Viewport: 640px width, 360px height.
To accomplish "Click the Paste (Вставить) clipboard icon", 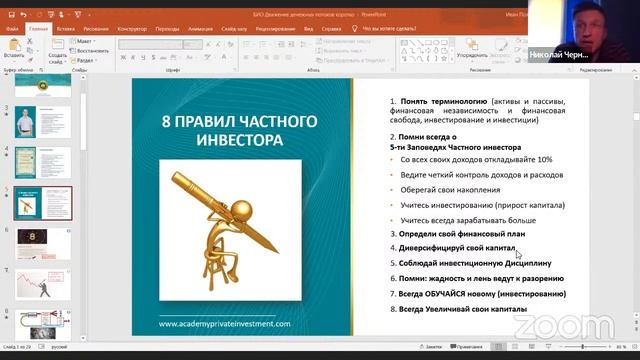I will click(14, 44).
